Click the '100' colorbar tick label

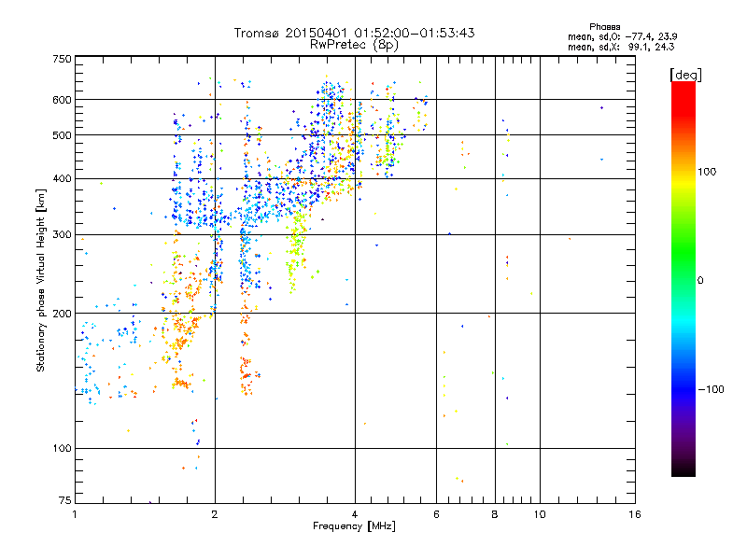pyautogui.click(x=707, y=172)
